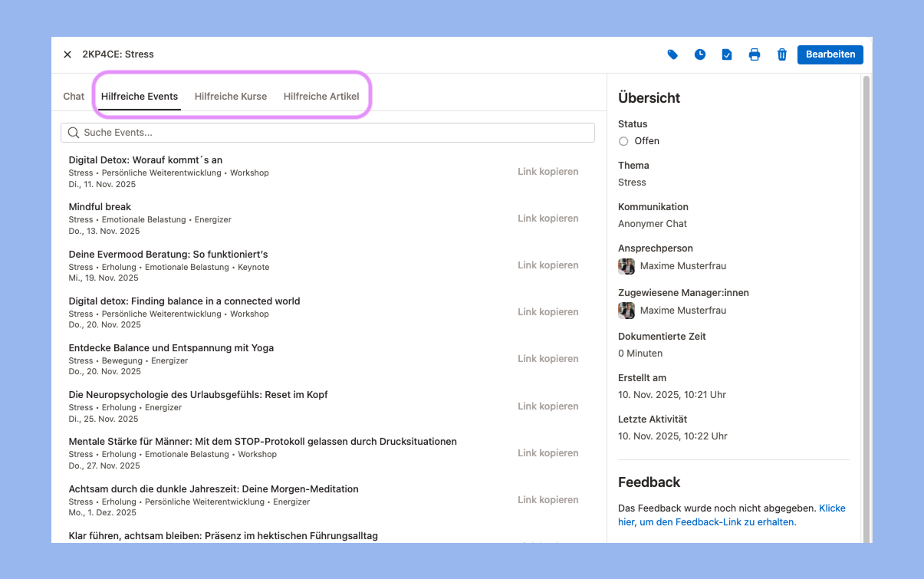Click the search magnifier icon
The height and width of the screenshot is (579, 924).
pyautogui.click(x=74, y=133)
